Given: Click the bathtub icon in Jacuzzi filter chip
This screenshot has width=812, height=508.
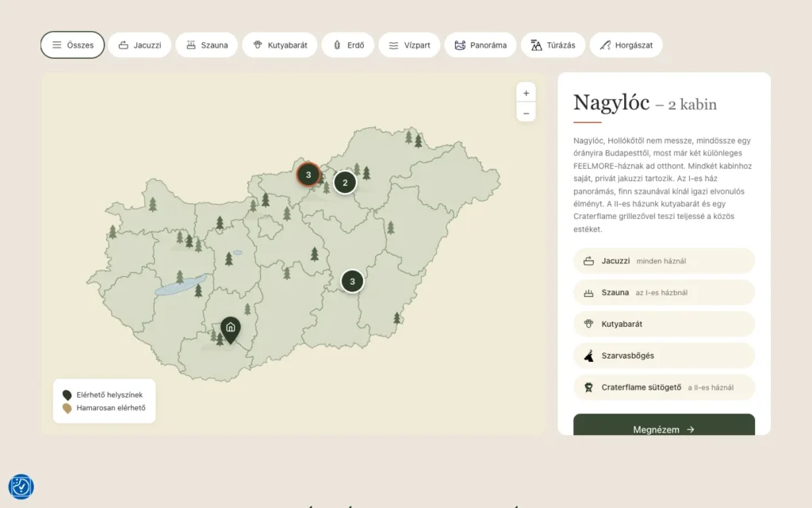Looking at the screenshot, I should tap(123, 45).
